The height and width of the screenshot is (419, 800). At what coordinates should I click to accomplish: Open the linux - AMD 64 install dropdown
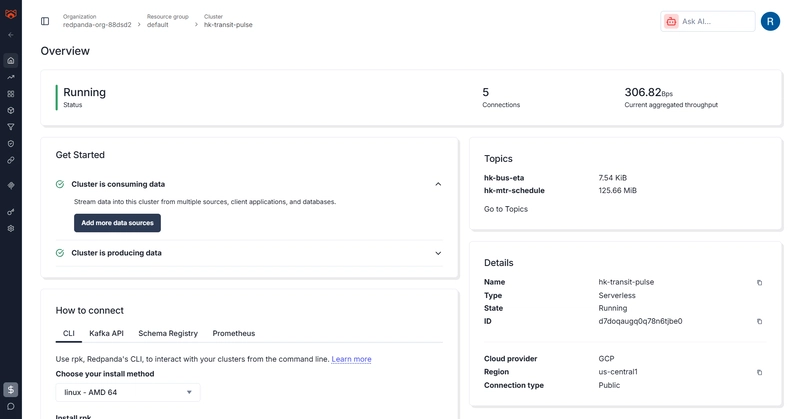click(128, 392)
